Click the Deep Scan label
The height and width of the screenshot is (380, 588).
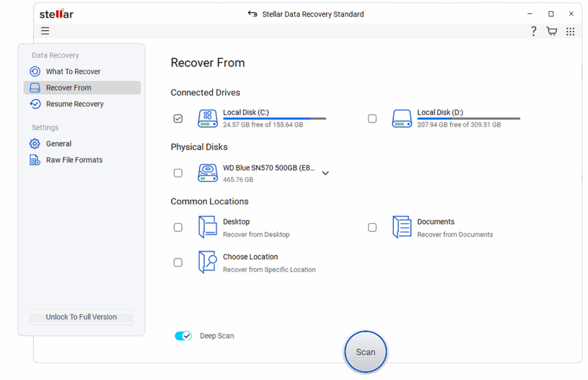coord(216,336)
